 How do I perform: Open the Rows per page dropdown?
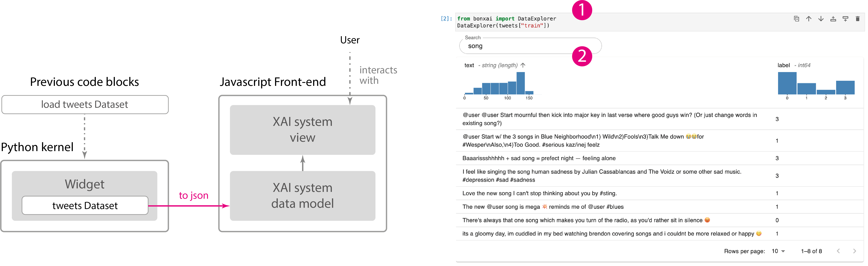pos(778,251)
